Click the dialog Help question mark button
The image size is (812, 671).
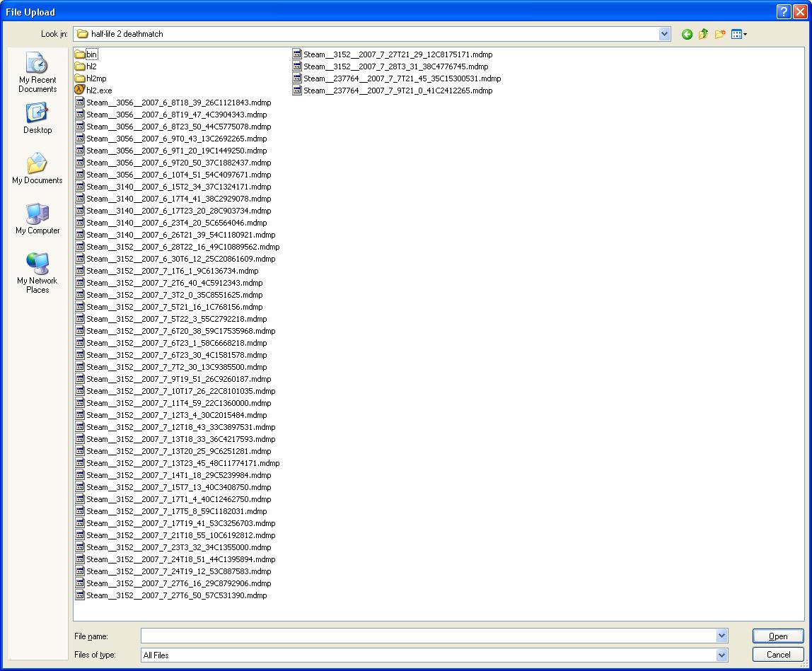point(783,11)
